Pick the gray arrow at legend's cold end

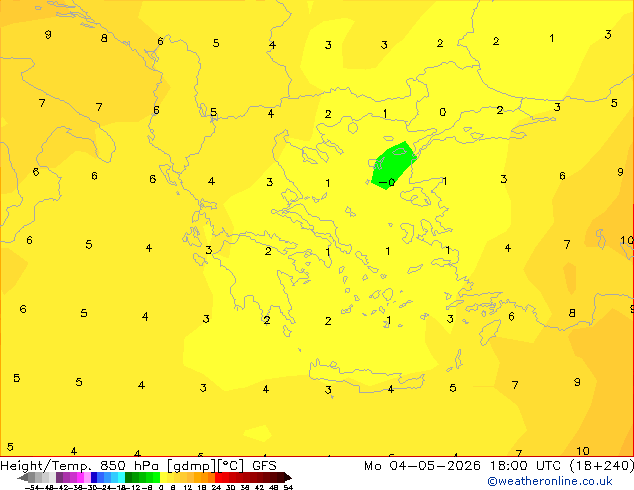tap(22, 477)
